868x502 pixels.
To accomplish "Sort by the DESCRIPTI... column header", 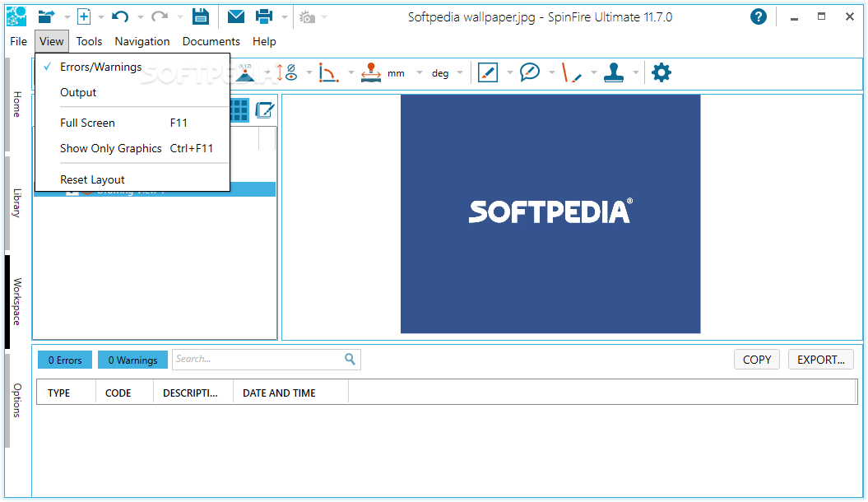I will pos(193,393).
